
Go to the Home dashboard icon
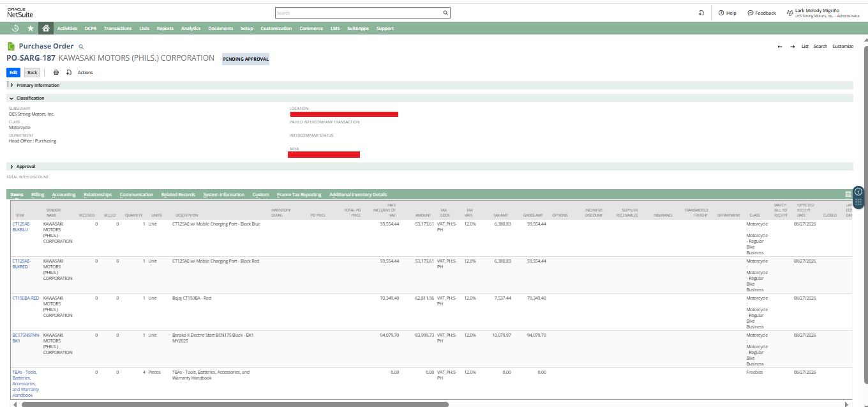point(45,28)
